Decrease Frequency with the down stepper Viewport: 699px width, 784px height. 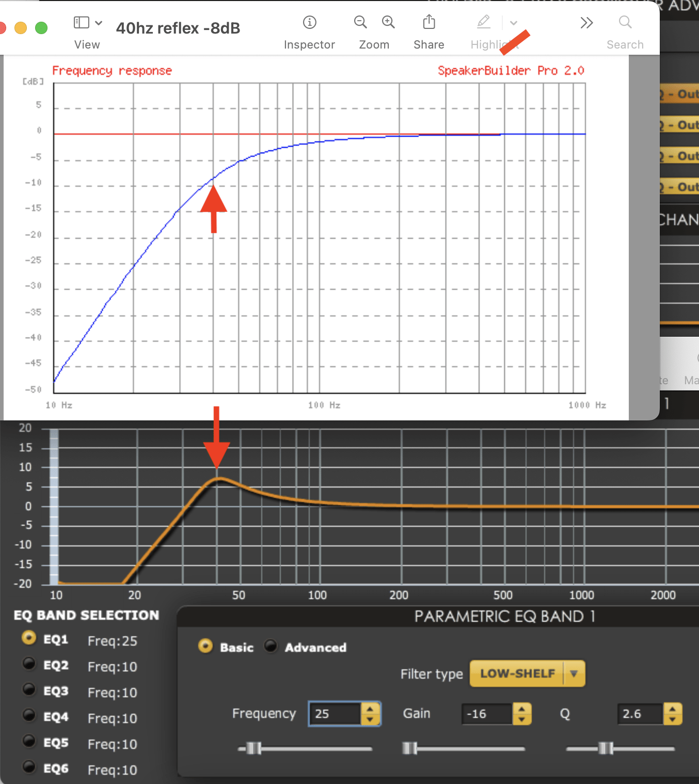pos(370,719)
